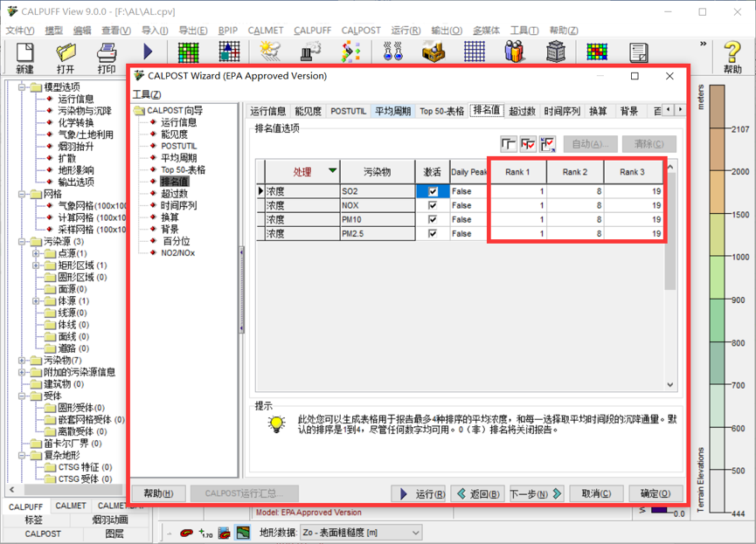Click the 帮助(H) button in the wizard
This screenshot has width=756, height=544.
(x=159, y=493)
